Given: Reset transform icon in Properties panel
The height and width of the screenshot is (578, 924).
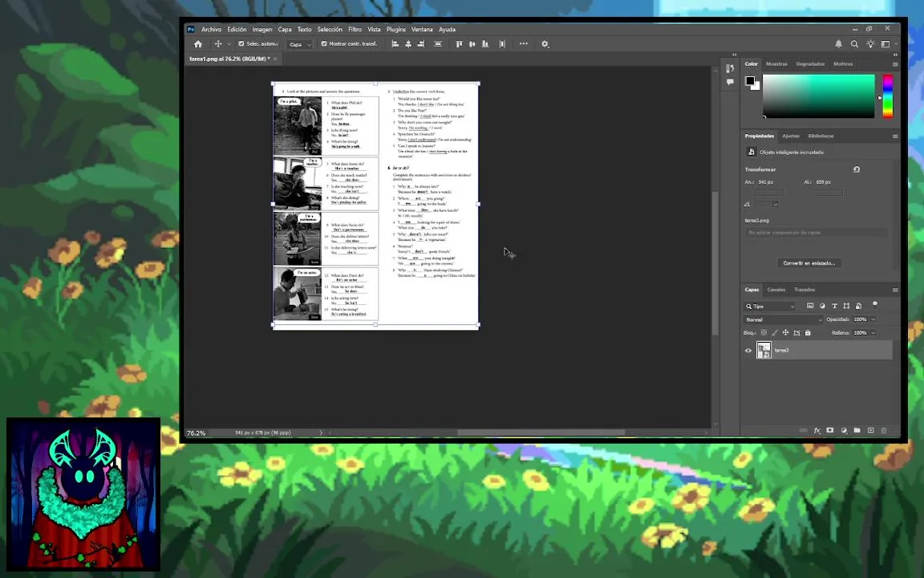Looking at the screenshot, I should [857, 169].
